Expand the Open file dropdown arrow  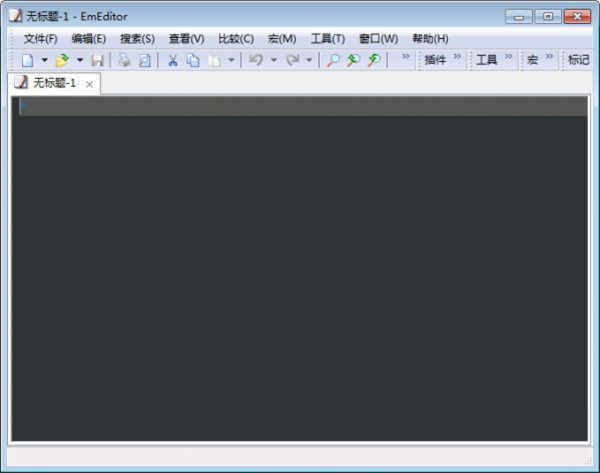point(80,60)
